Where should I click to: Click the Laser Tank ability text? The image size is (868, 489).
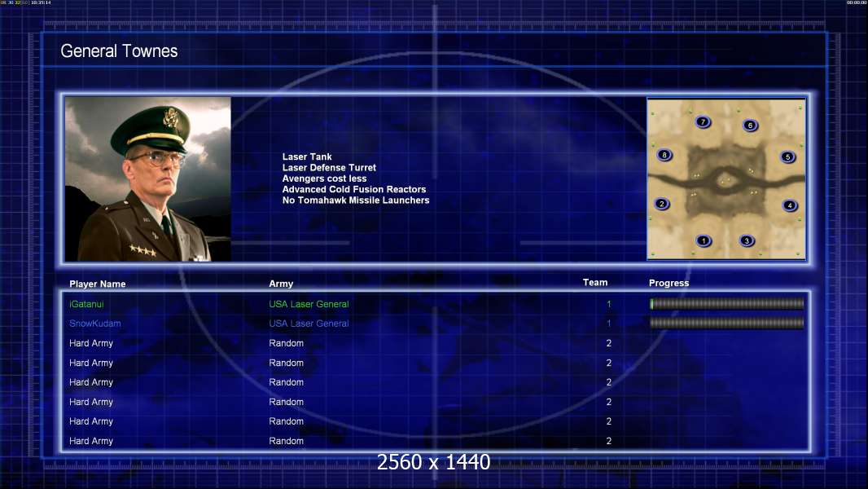[307, 156]
